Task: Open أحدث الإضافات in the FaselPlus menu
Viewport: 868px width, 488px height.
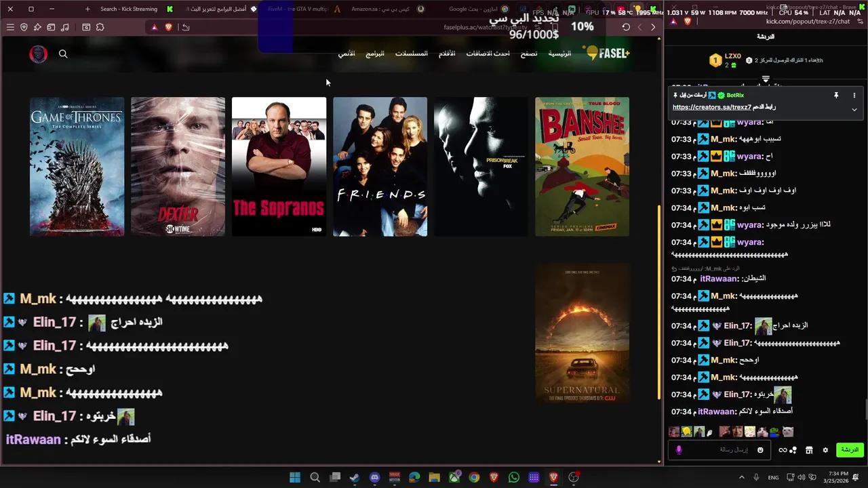Action: point(488,54)
